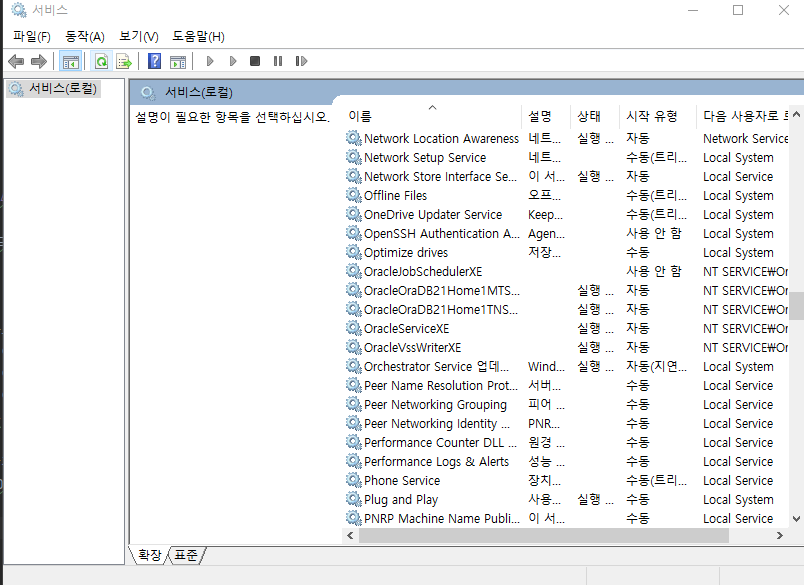This screenshot has height=585, width=804.
Task: Select the gear icon of OracleJobSchedulerXE row
Action: 353,271
